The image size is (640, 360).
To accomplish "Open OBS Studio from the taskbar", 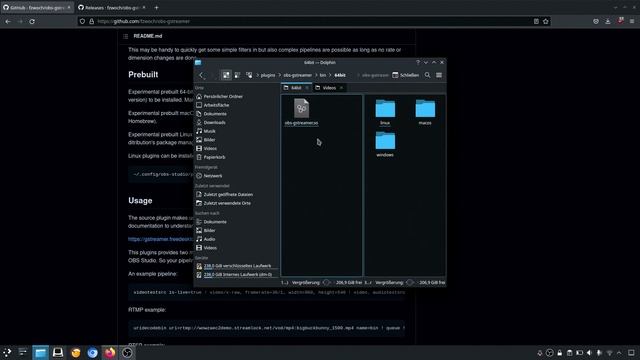I will click(127, 353).
